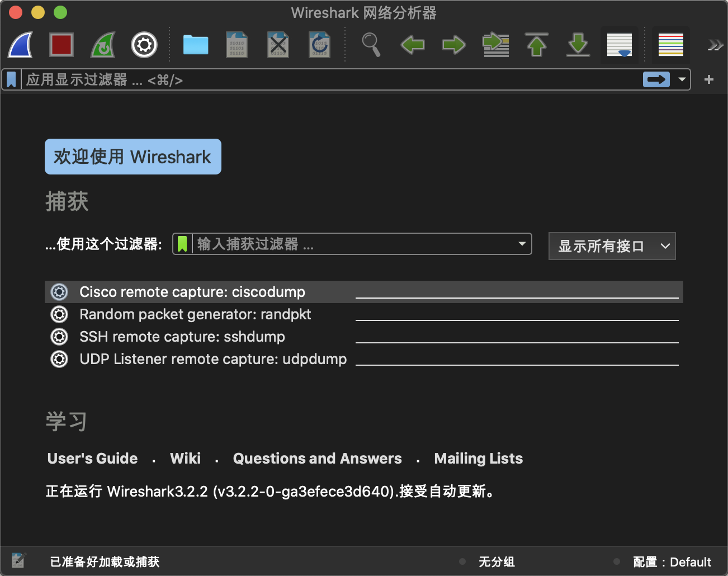Open ciscodump interface options gear
Image resolution: width=728 pixels, height=576 pixels.
tap(59, 292)
